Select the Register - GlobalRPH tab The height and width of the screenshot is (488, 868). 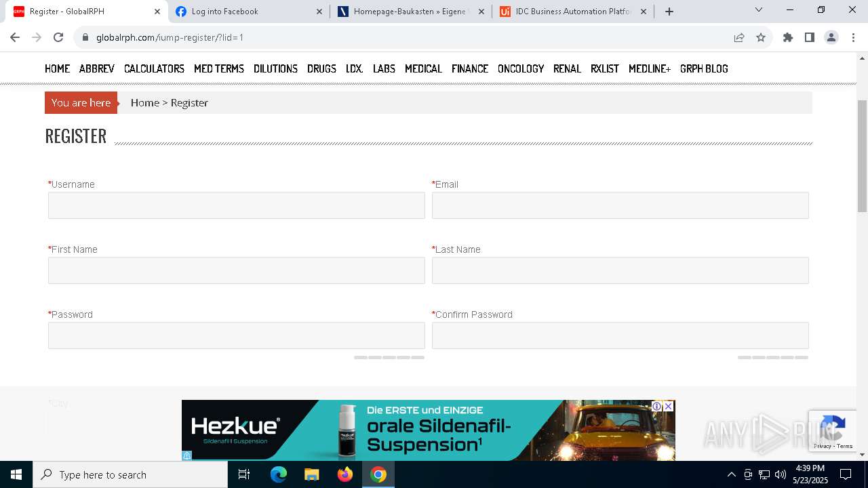(x=86, y=12)
